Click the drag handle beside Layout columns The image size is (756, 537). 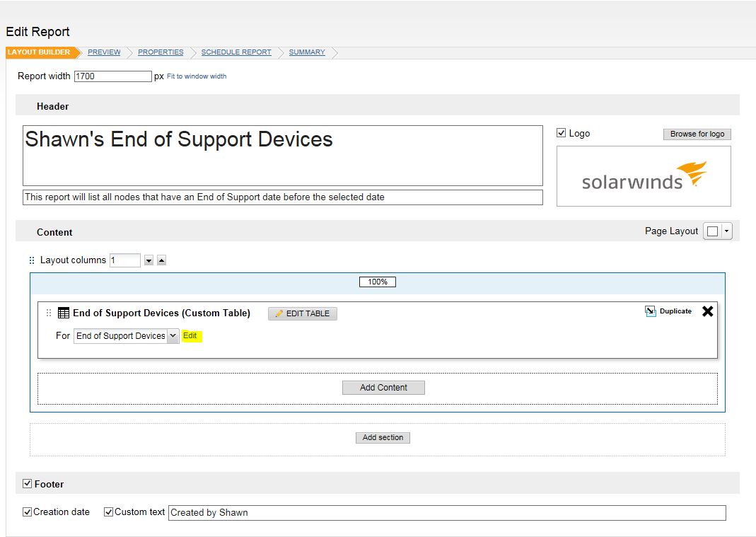coord(32,260)
